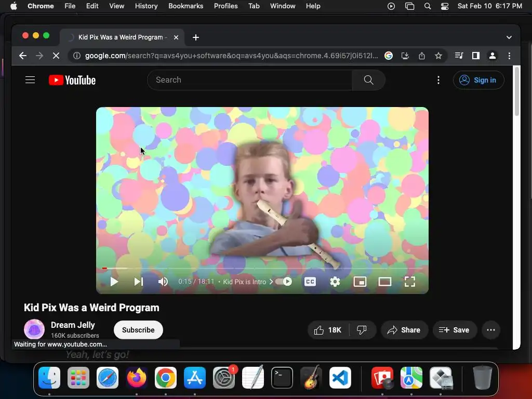Viewport: 532px width, 399px height.
Task: Close the Kid Pix tab
Action: point(176,37)
